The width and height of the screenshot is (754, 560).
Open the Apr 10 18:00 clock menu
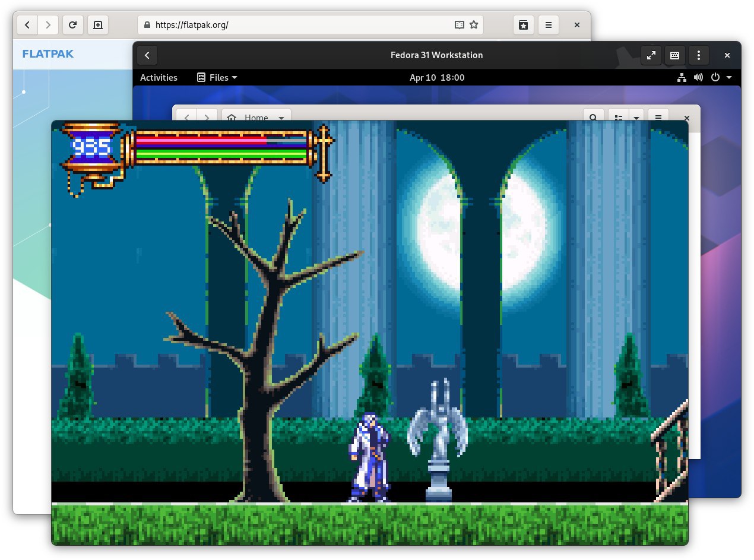pos(437,78)
